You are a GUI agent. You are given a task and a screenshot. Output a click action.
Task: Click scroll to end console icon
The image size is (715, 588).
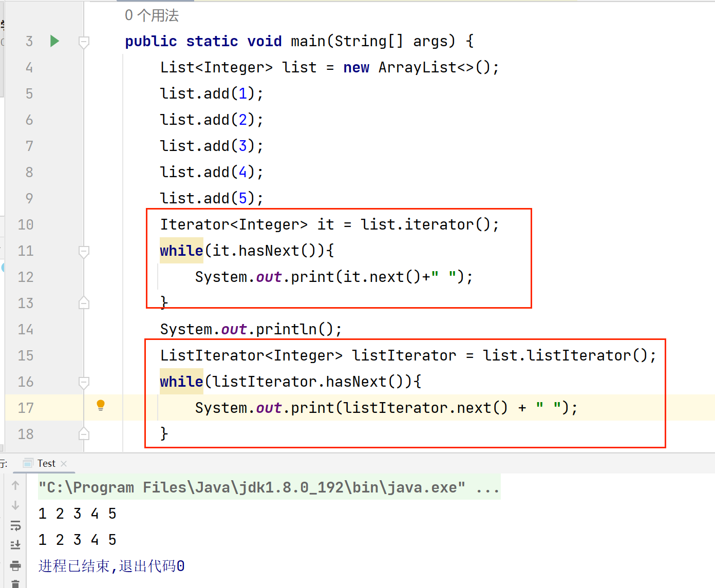tap(15, 545)
